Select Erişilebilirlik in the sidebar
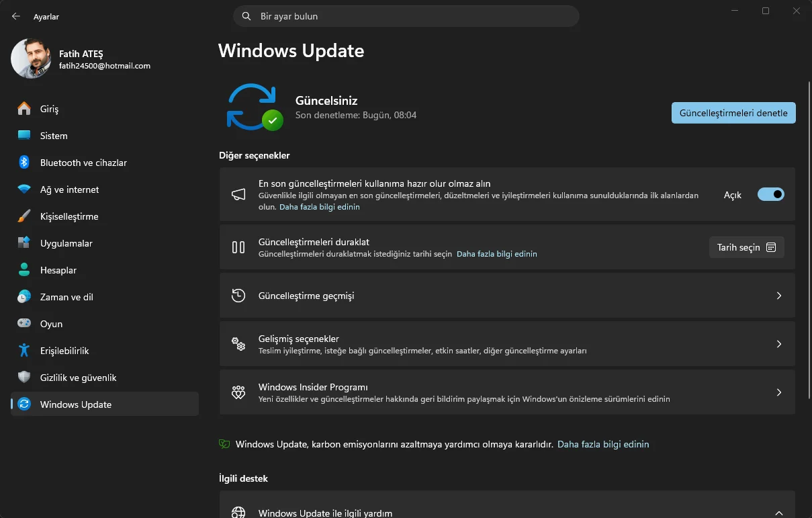Viewport: 812px width, 518px height. 105,351
